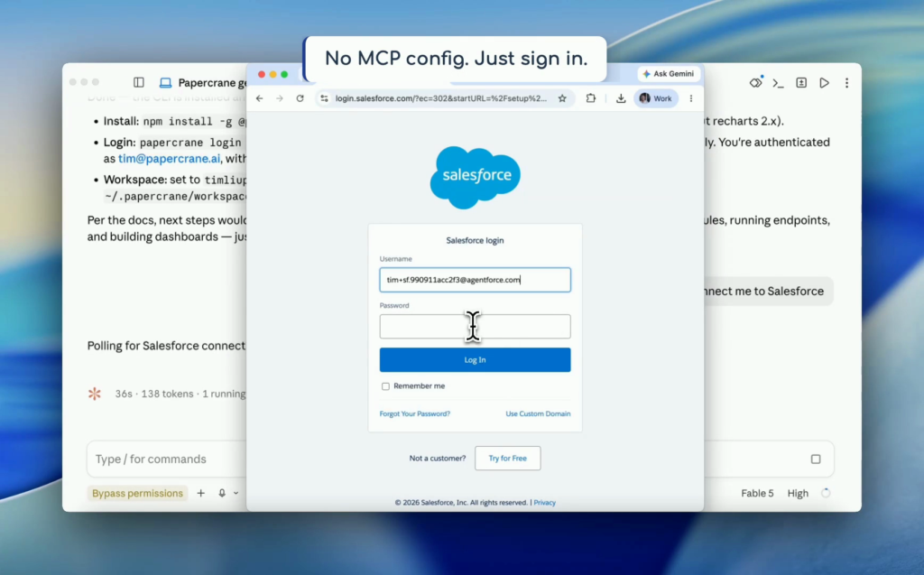The height and width of the screenshot is (575, 924).
Task: Click the microphone icon below the prompt
Action: pos(222,493)
